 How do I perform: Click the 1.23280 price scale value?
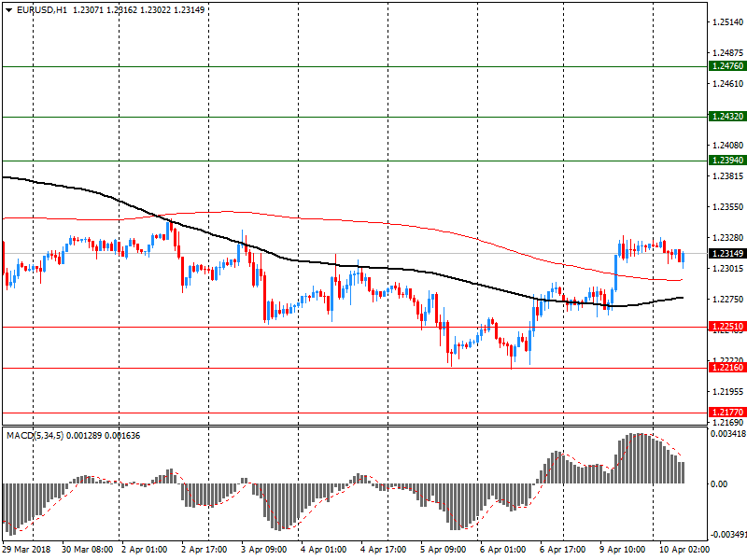(727, 237)
